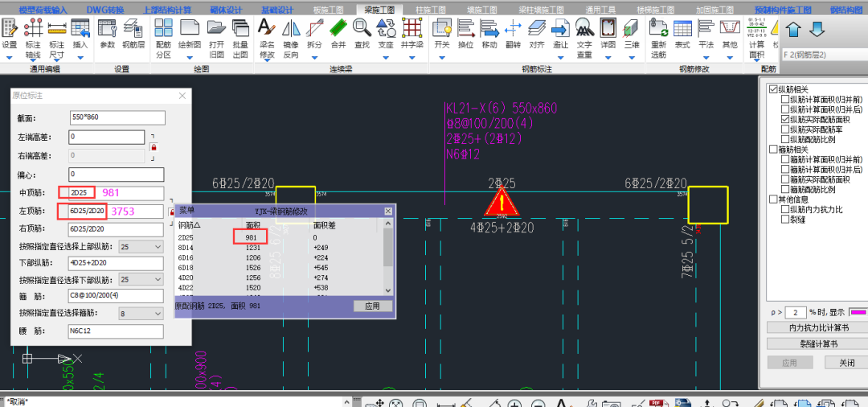This screenshot has width=868, height=407.
Task: Switch to the 模型荷载输入 tab
Action: 43,10
